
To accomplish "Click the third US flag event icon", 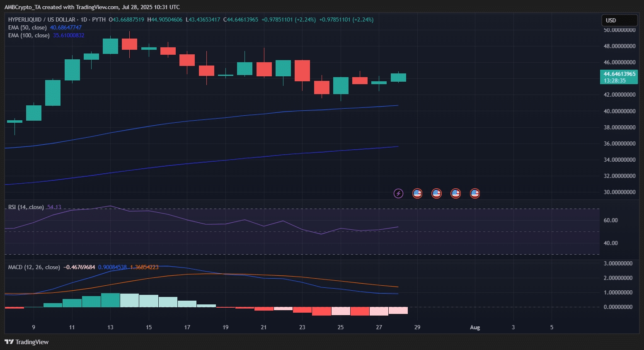I will tap(455, 193).
